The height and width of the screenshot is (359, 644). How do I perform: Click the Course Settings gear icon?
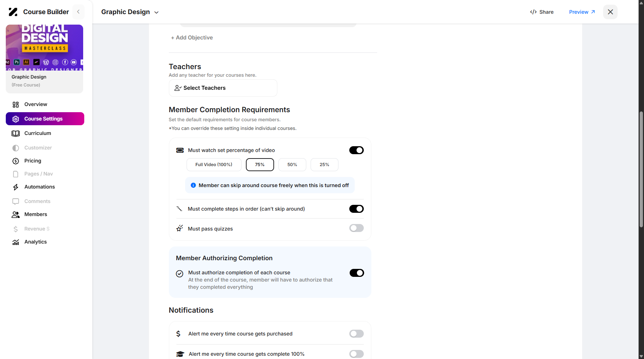(16, 119)
